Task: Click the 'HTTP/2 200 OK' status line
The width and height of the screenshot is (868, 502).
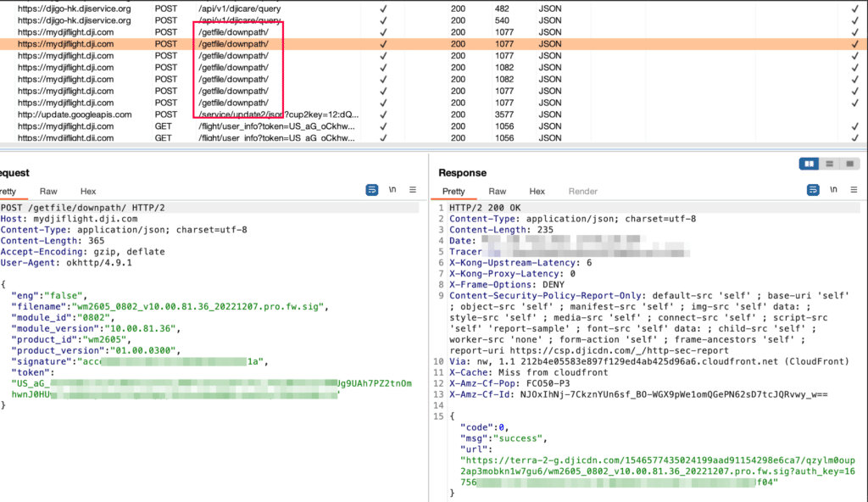Action: click(x=485, y=208)
